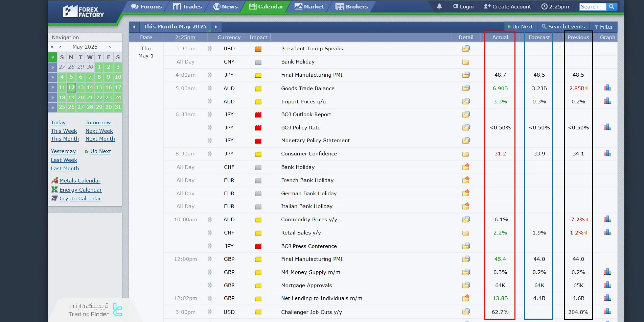Click the Forex Factory logo

(84, 12)
